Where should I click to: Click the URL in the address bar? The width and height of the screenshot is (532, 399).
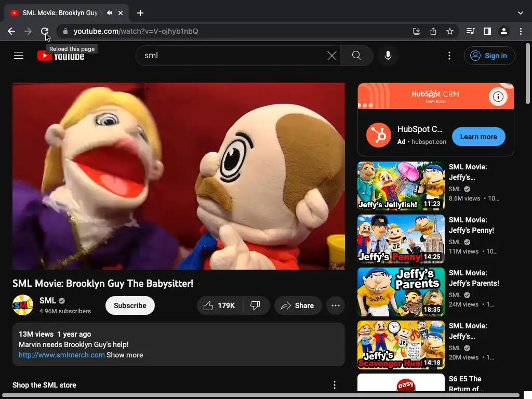coord(136,31)
